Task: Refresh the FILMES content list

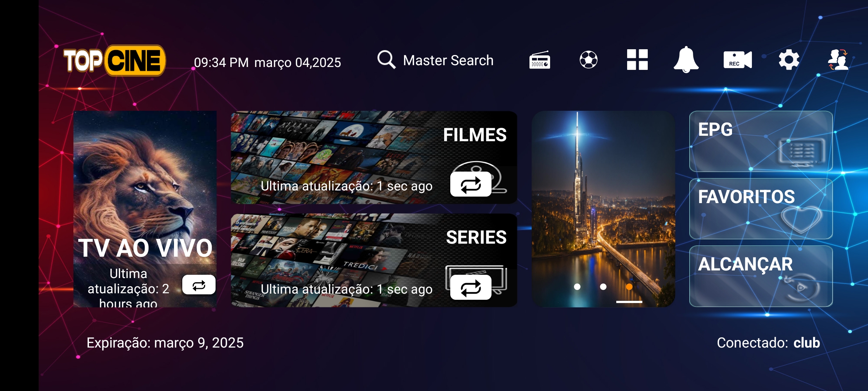Action: [471, 185]
